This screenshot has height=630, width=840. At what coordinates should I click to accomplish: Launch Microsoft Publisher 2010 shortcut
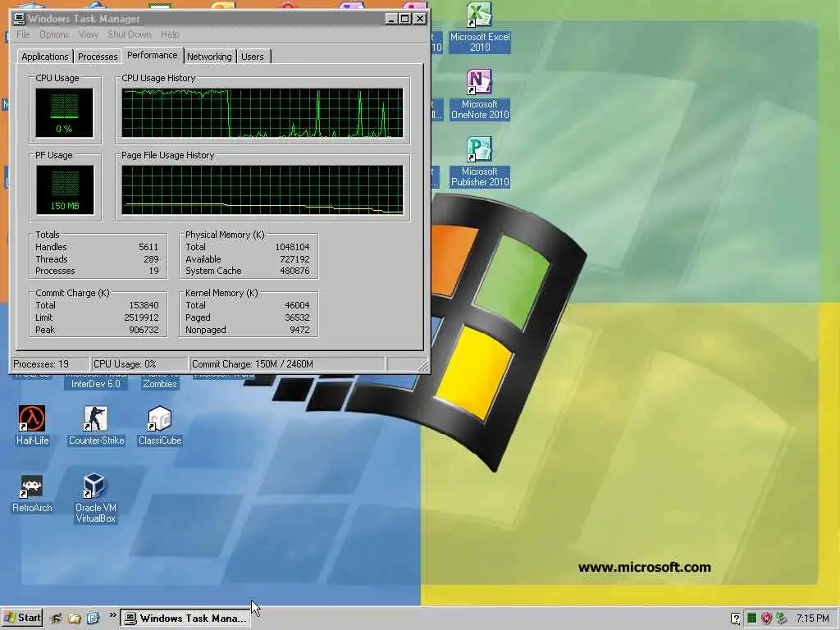479,162
